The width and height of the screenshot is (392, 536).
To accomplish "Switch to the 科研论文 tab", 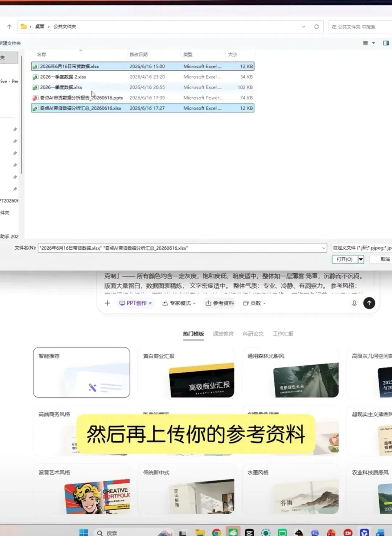I will [x=253, y=334].
